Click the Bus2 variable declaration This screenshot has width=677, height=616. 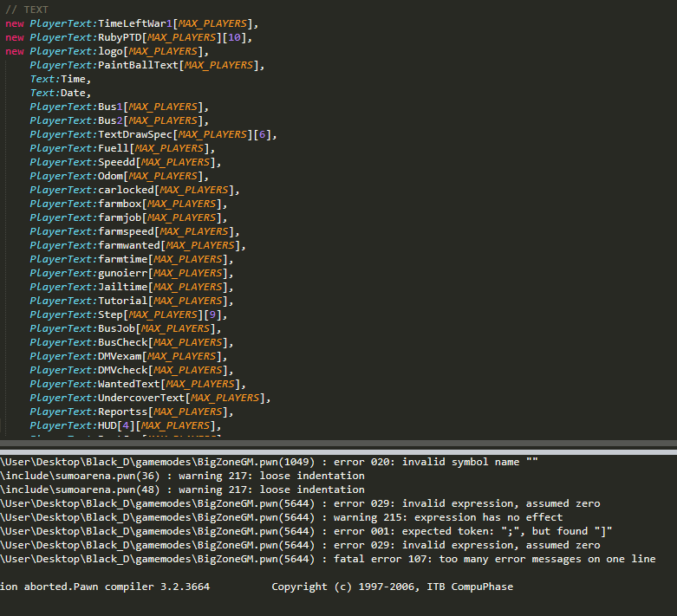coord(120,120)
